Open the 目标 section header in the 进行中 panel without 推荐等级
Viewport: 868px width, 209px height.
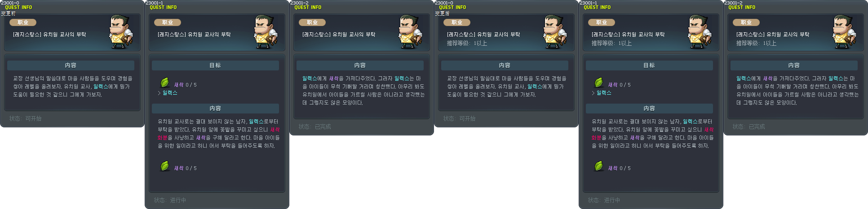215,65
